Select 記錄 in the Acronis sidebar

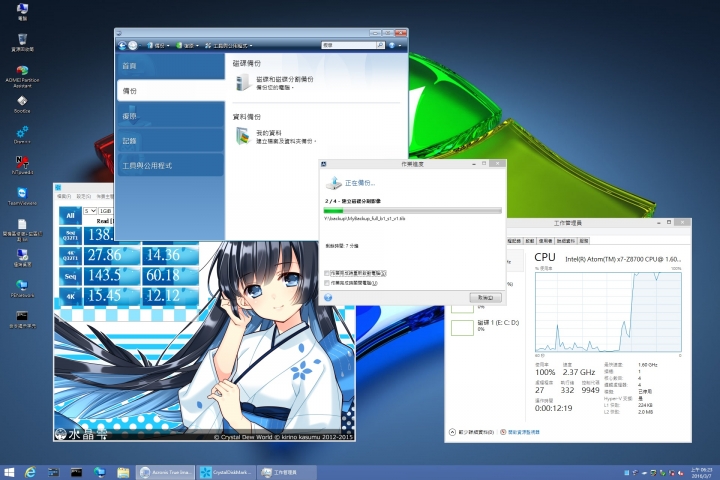(x=170, y=141)
